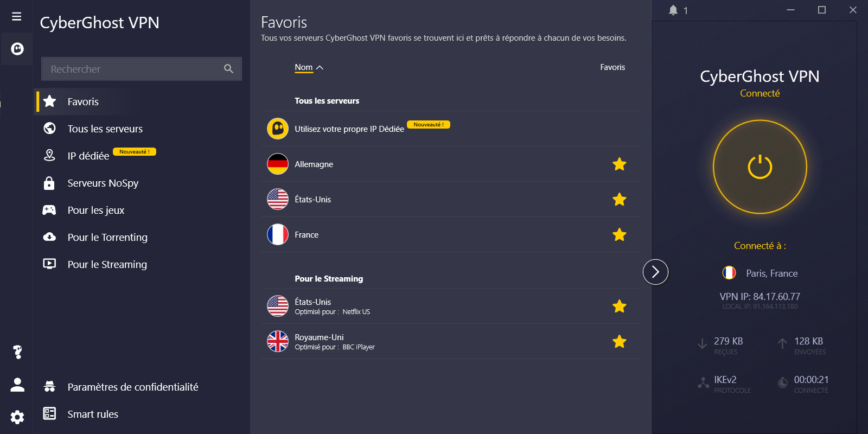Open the settings gear icon
Screen dimensions: 868x434
pos(17,417)
